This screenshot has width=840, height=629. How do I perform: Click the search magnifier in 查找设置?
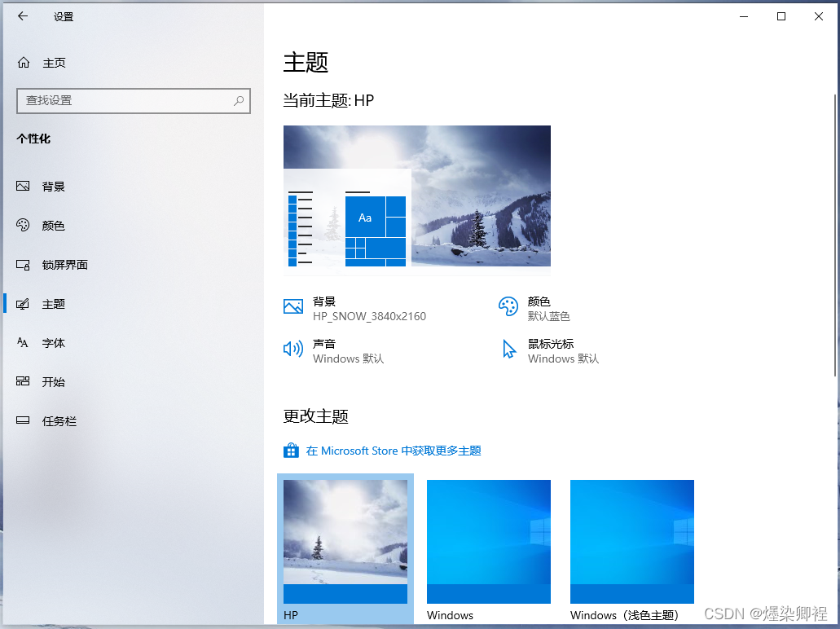click(239, 101)
